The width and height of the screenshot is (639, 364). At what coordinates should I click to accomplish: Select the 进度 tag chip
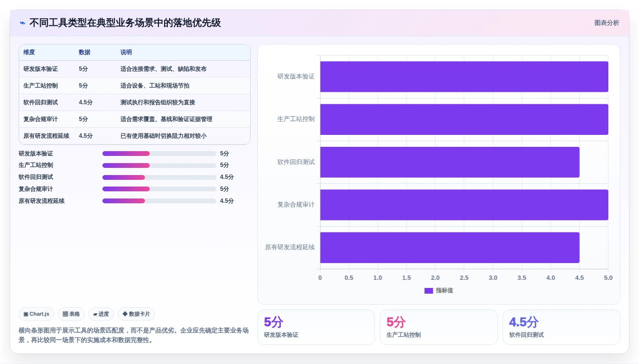point(101,314)
